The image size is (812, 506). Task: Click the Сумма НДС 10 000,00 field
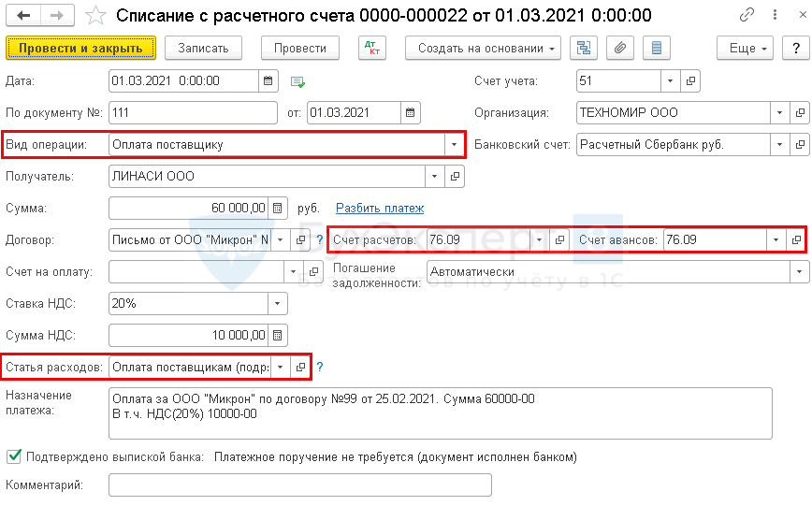(x=189, y=335)
